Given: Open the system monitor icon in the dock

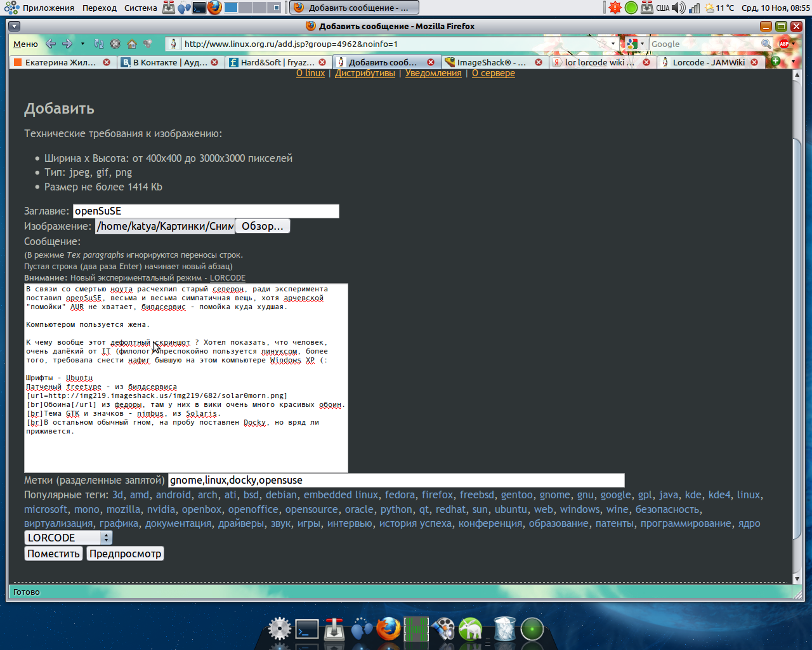Looking at the screenshot, I should (416, 629).
